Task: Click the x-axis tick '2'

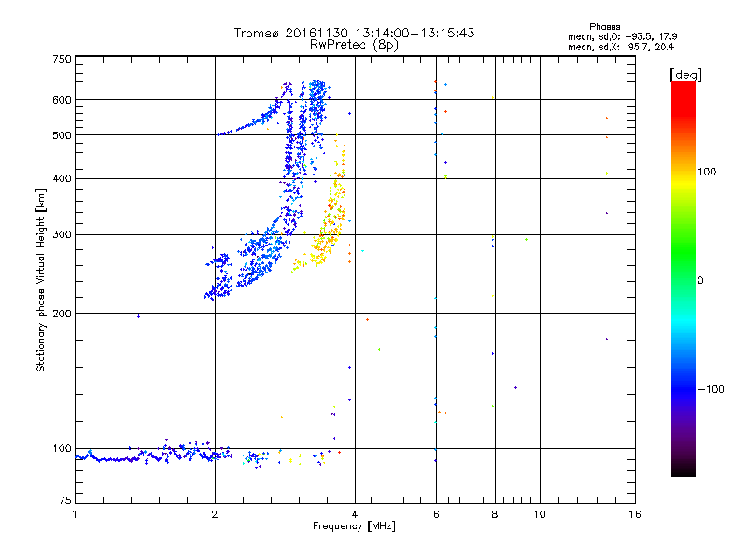Action: [215, 514]
